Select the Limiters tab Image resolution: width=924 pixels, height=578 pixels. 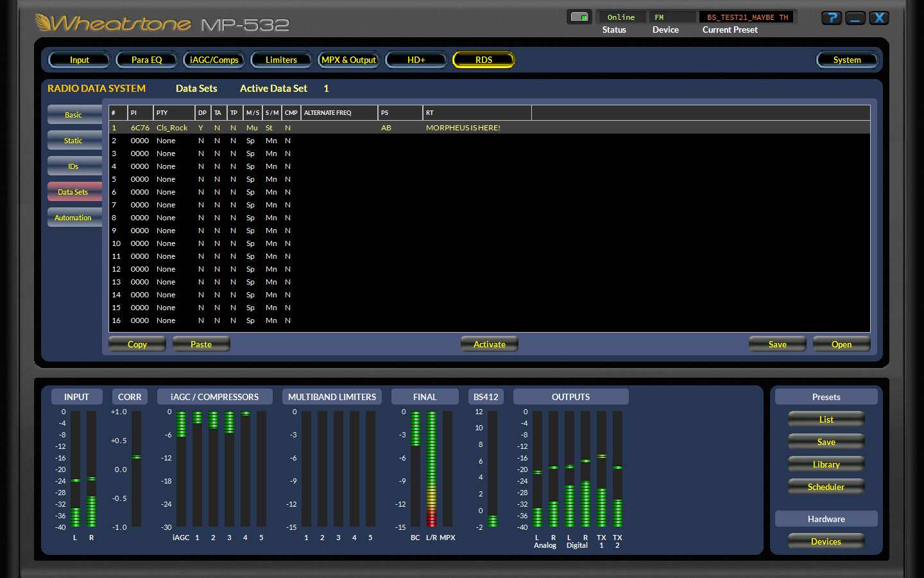(282, 60)
